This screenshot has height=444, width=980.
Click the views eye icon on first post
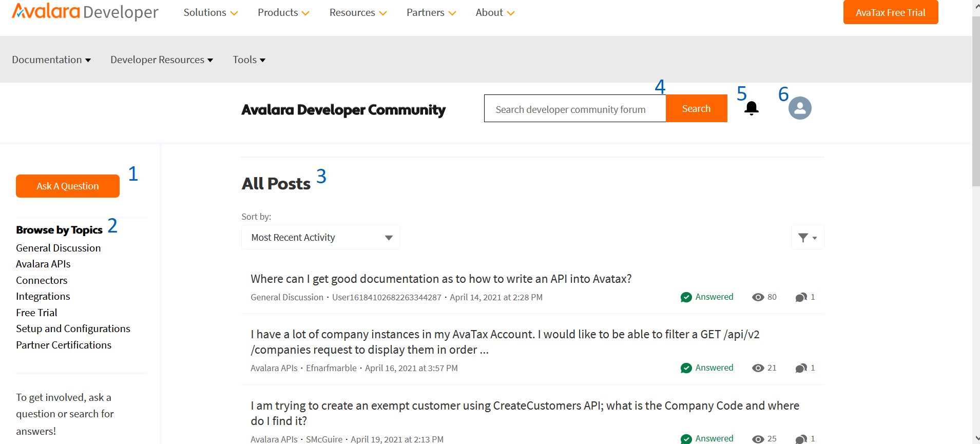(x=758, y=297)
